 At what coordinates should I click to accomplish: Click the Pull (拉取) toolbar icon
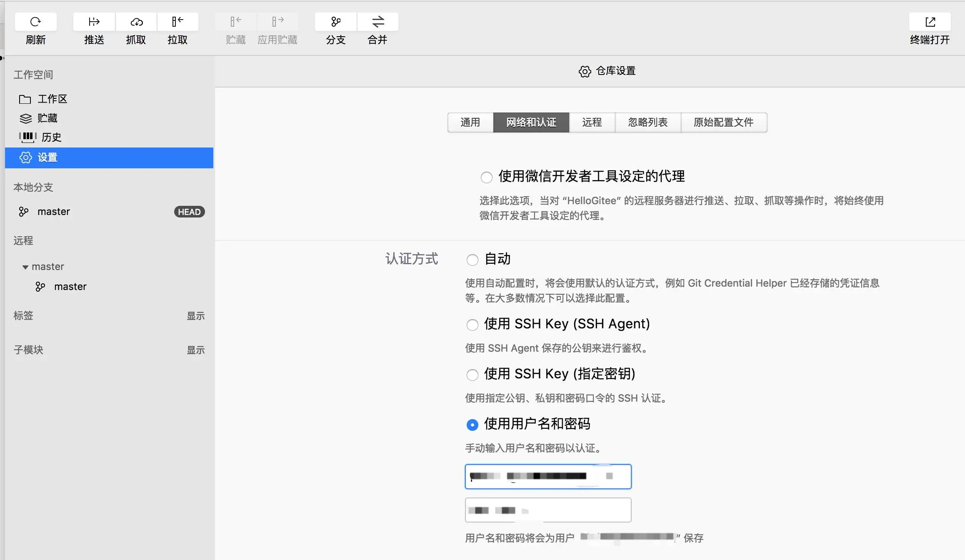(x=177, y=22)
